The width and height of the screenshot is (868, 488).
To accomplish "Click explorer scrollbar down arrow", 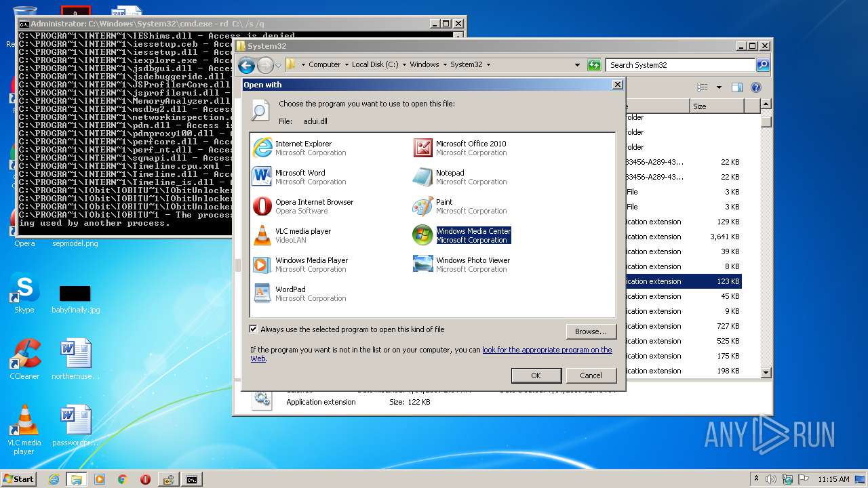I will coord(766,372).
